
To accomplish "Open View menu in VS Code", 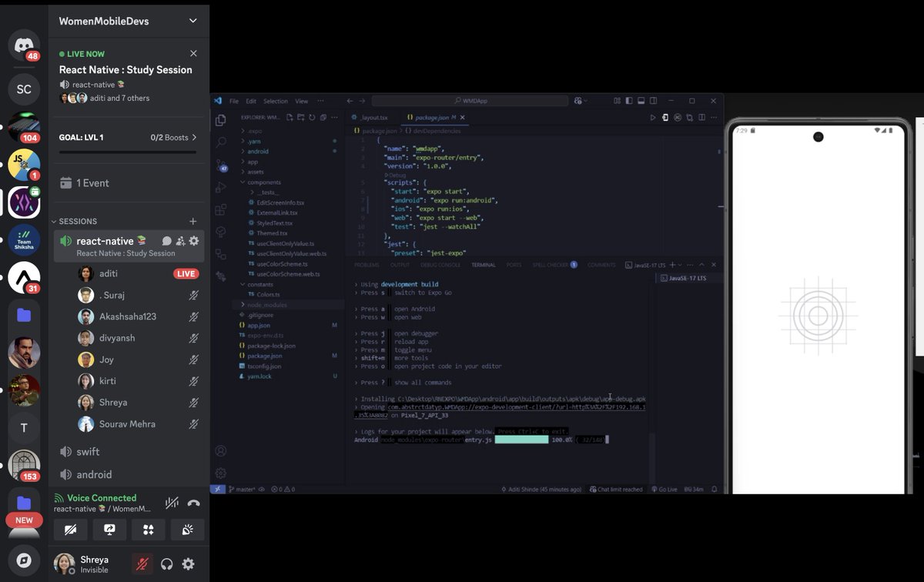I will [x=302, y=101].
